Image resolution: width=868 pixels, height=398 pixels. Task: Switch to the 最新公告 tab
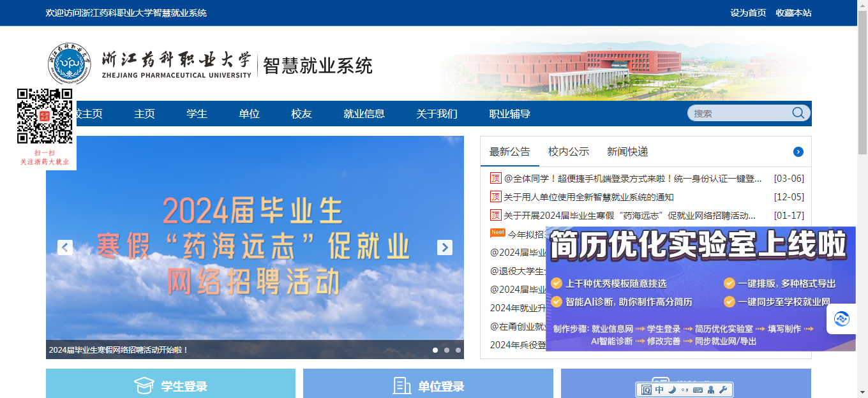pyautogui.click(x=510, y=152)
